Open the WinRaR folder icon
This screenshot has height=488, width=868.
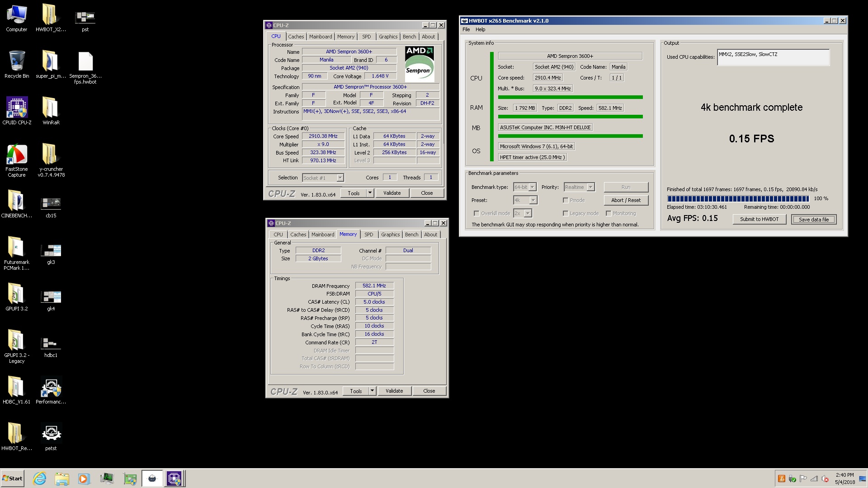pos(51,111)
